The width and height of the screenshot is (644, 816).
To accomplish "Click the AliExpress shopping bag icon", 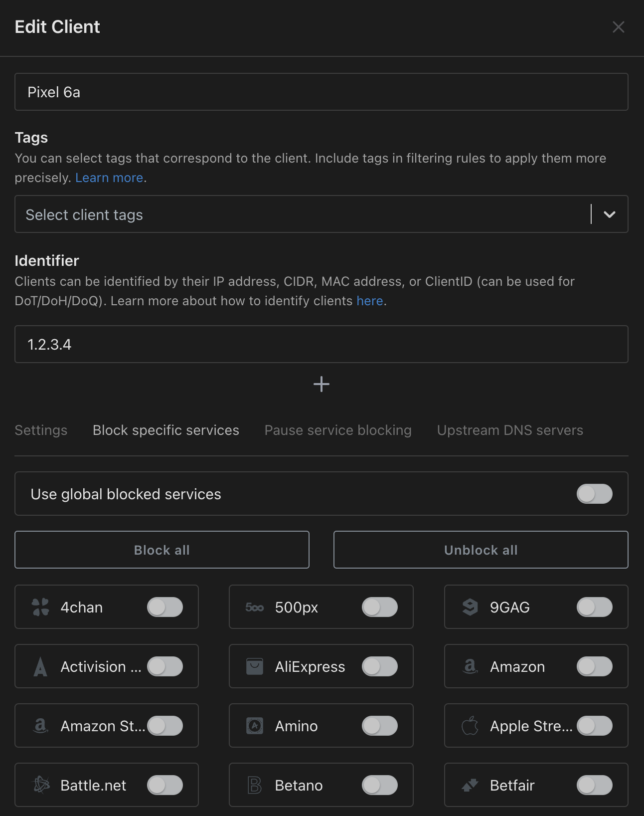I will (x=255, y=666).
